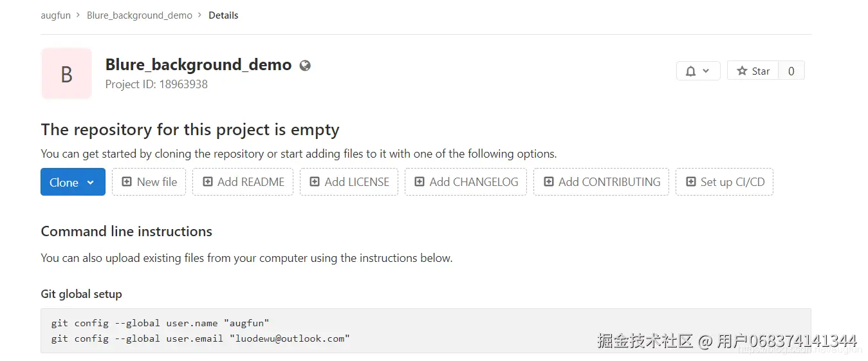Go to augfun in the breadcrumb
Screen dimensions: 868x361
[56, 15]
